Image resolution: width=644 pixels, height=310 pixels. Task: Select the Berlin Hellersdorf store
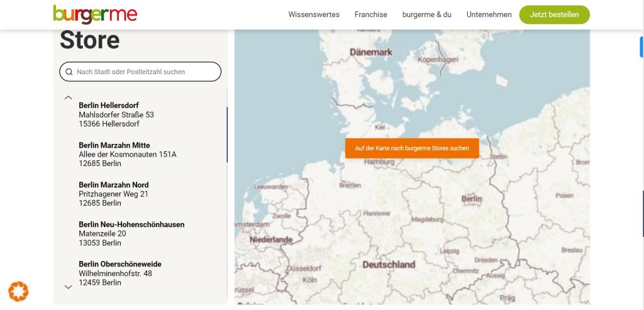pos(109,106)
